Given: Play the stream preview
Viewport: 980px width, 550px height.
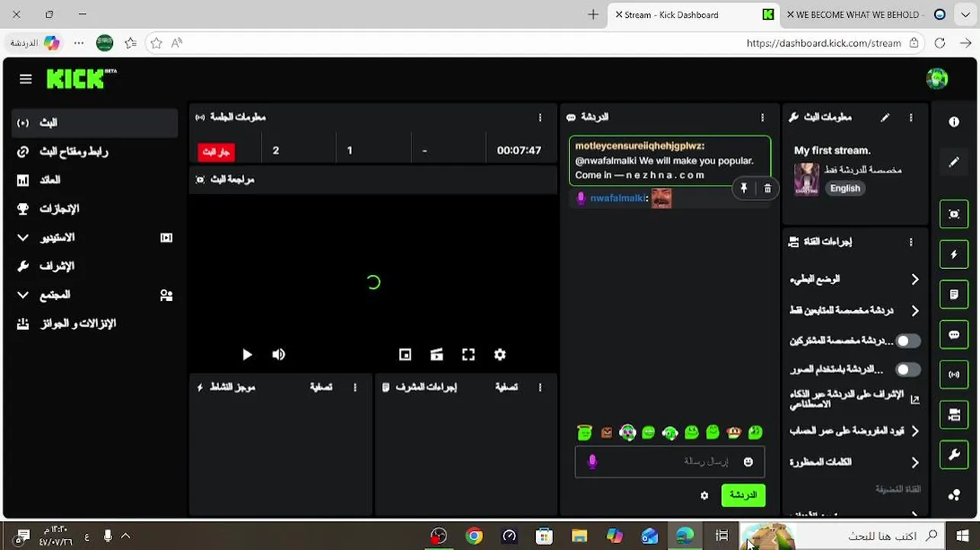Looking at the screenshot, I should (247, 354).
